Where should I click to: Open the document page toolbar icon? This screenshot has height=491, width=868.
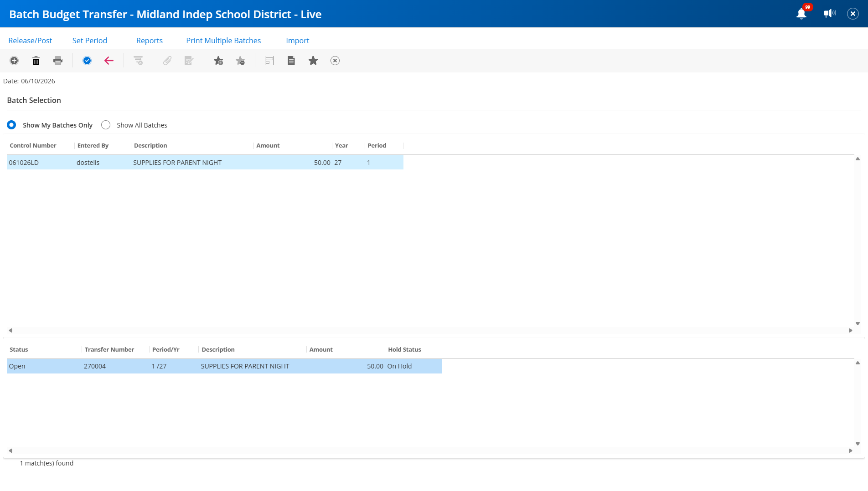point(291,61)
